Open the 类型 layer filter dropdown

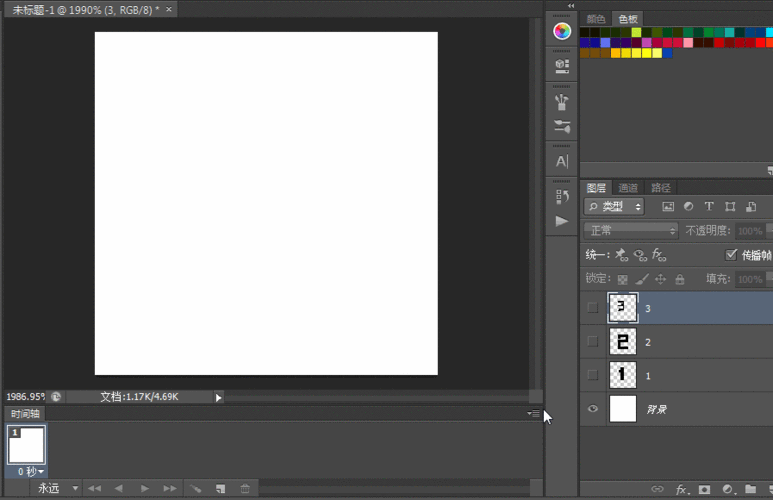click(614, 207)
